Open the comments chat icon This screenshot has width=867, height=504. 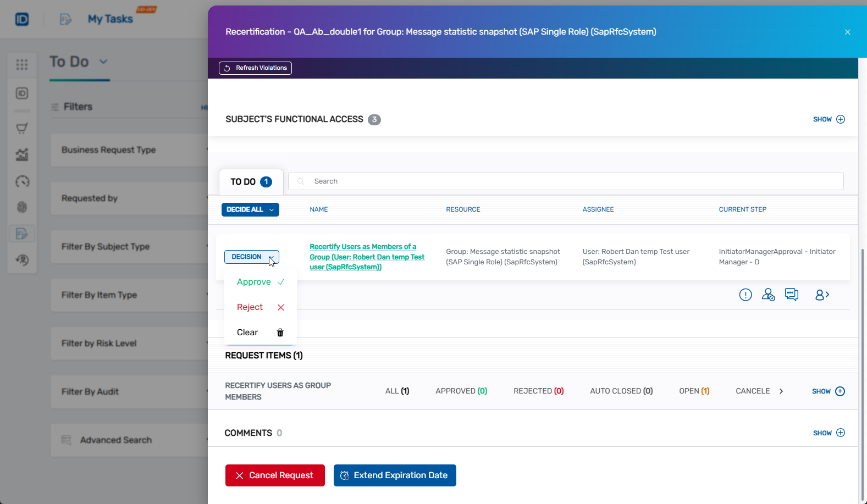tap(791, 295)
